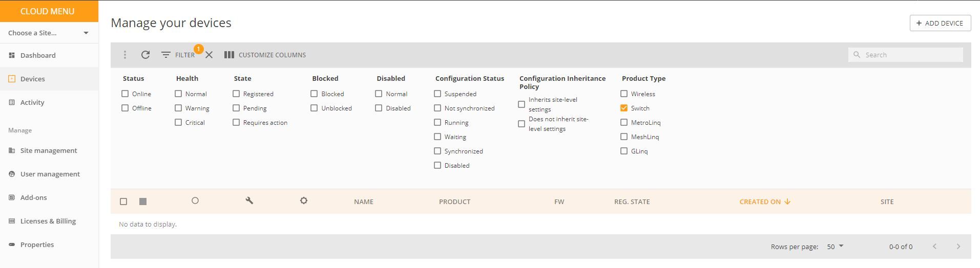
Task: Go to the next page arrow
Action: tap(958, 247)
